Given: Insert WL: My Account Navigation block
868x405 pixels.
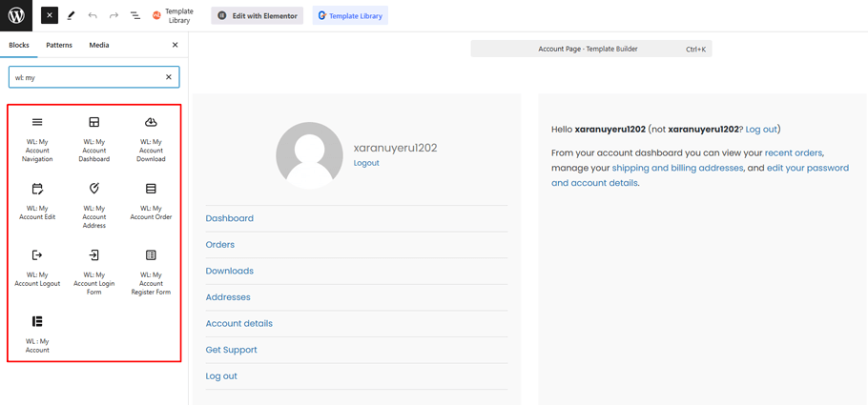Looking at the screenshot, I should click(37, 138).
